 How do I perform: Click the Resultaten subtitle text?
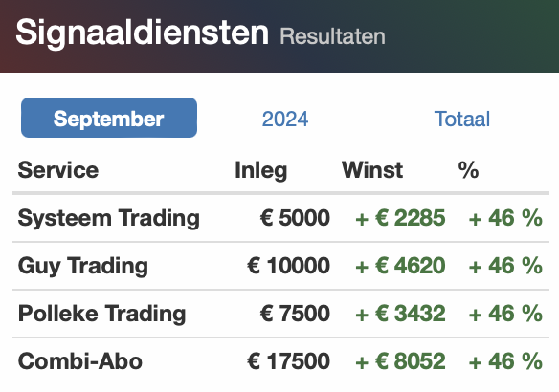(332, 36)
